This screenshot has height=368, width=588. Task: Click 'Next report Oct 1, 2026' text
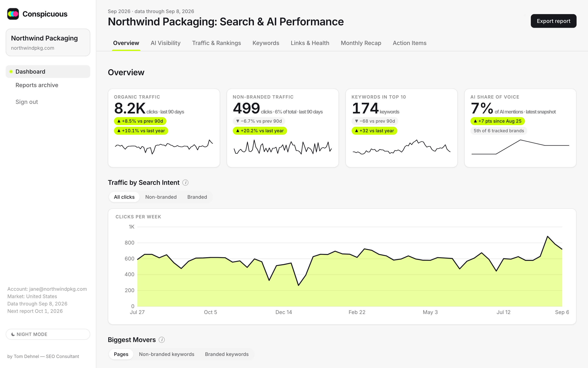[x=35, y=311]
